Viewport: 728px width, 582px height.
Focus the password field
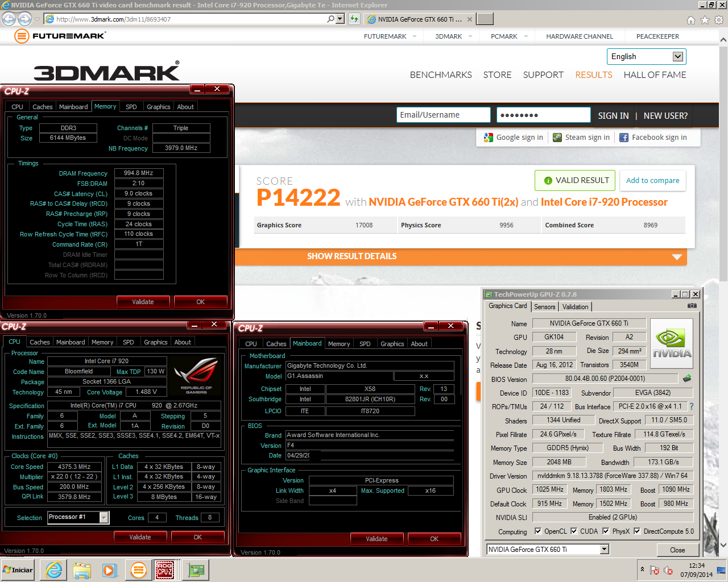click(x=544, y=115)
